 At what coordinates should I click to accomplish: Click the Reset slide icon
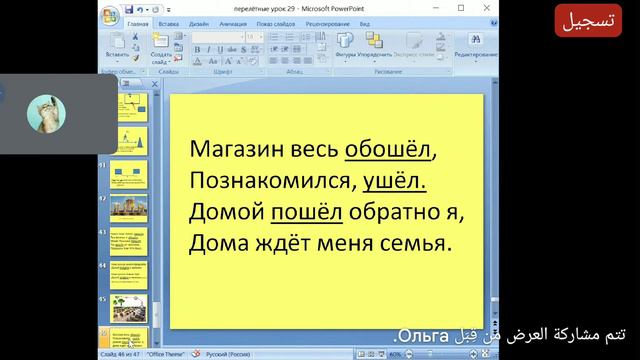[x=178, y=47]
